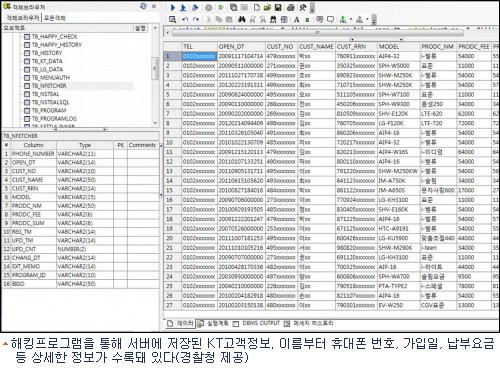Screen dimensions: 500x368
Task: Click the TEL column header in results
Action: 199,46
